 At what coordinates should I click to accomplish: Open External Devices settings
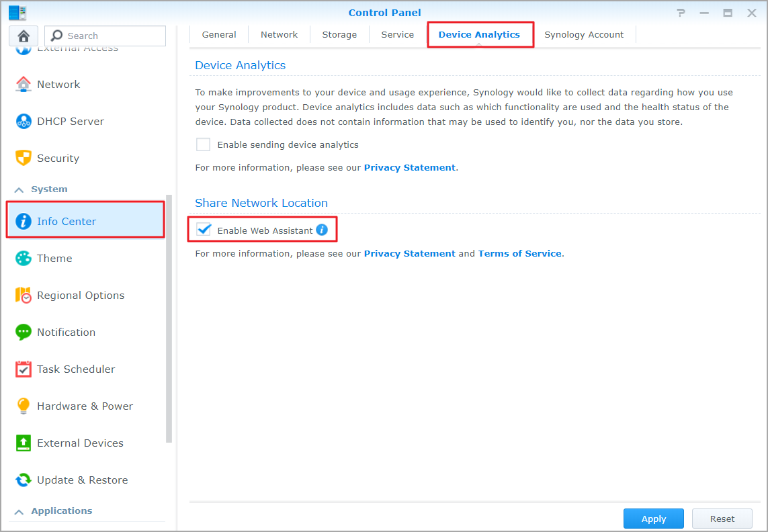(x=86, y=443)
